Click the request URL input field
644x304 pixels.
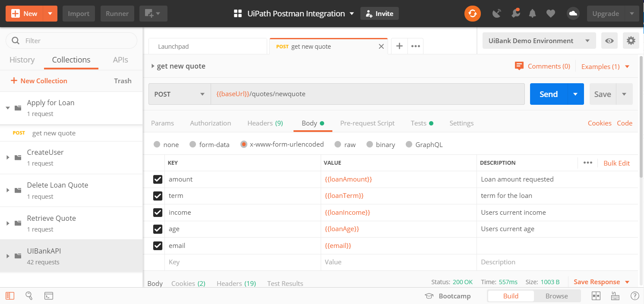coord(367,94)
